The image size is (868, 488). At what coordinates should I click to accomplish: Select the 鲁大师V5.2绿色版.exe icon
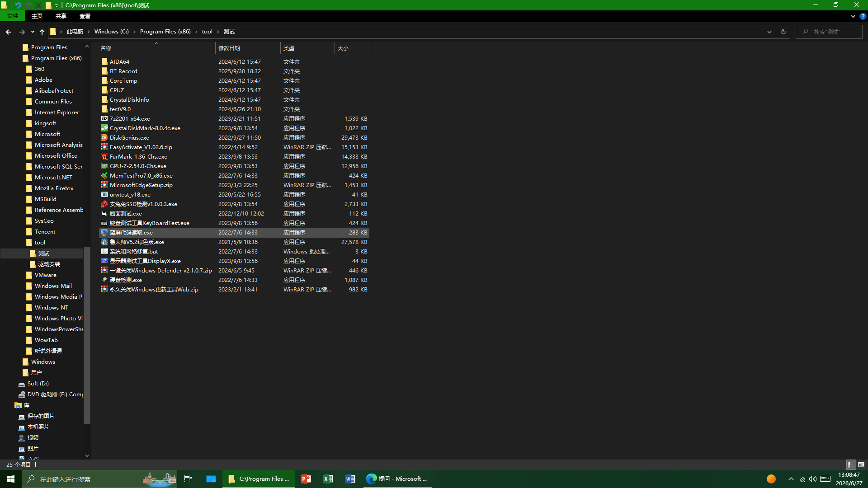104,242
